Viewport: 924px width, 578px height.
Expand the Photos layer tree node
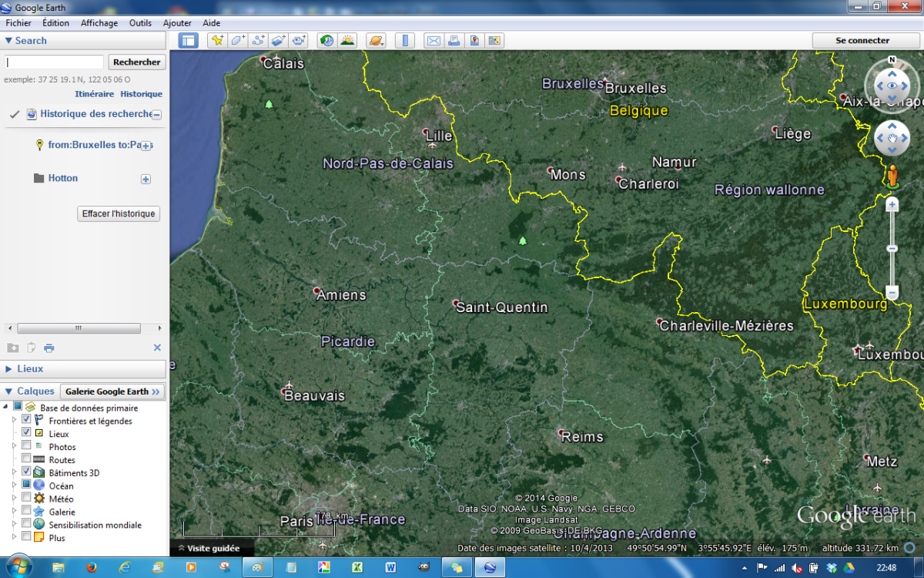click(x=14, y=446)
